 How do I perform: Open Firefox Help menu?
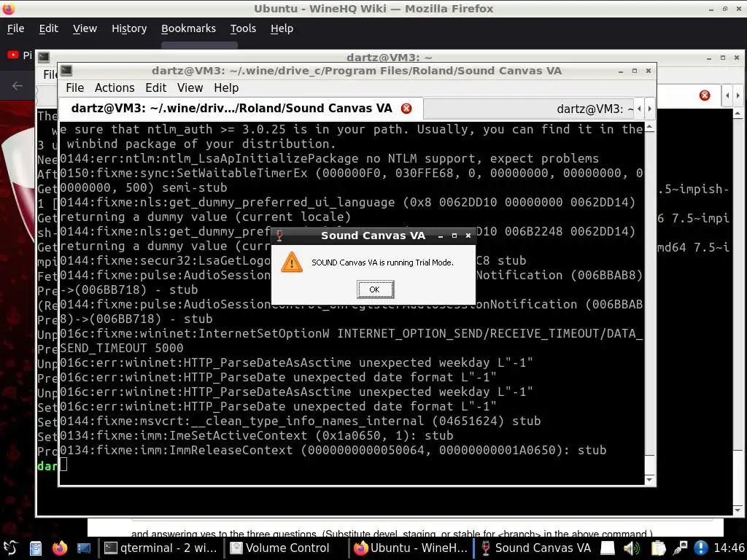click(282, 28)
